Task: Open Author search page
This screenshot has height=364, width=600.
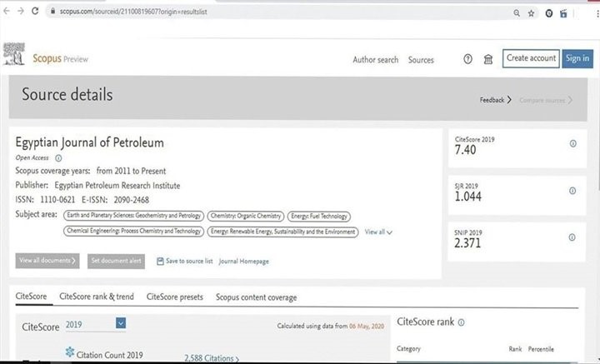Action: (375, 60)
